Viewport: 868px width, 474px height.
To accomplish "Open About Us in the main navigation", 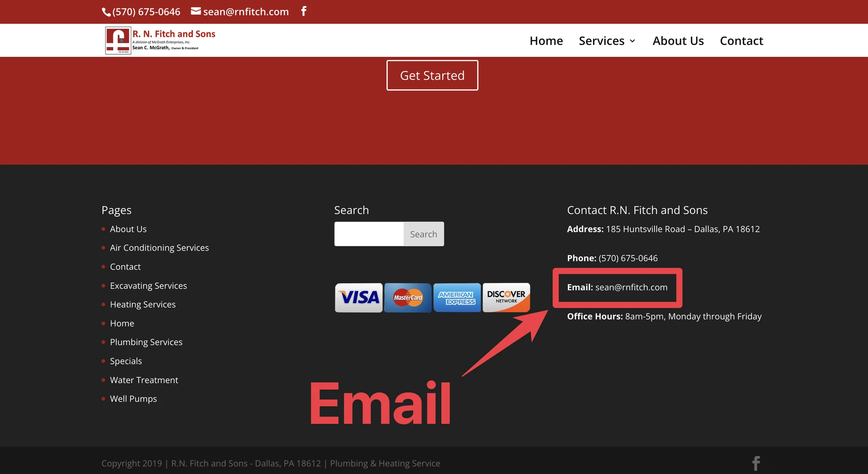I will coord(678,41).
